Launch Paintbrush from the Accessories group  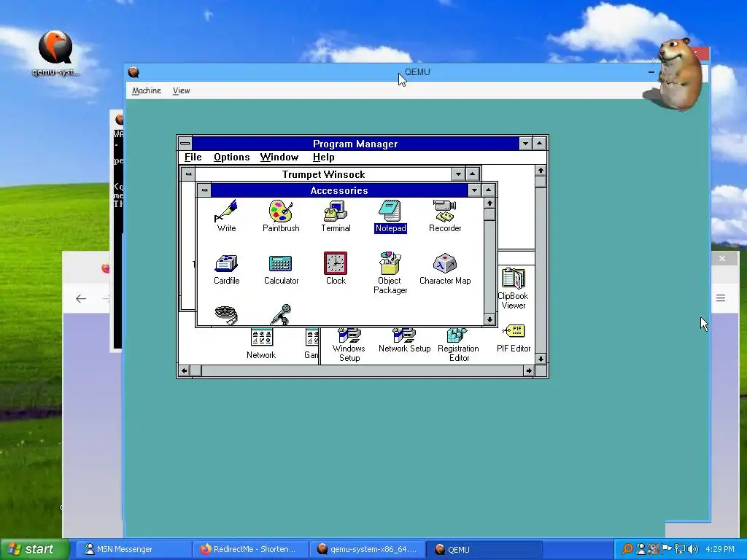click(281, 216)
